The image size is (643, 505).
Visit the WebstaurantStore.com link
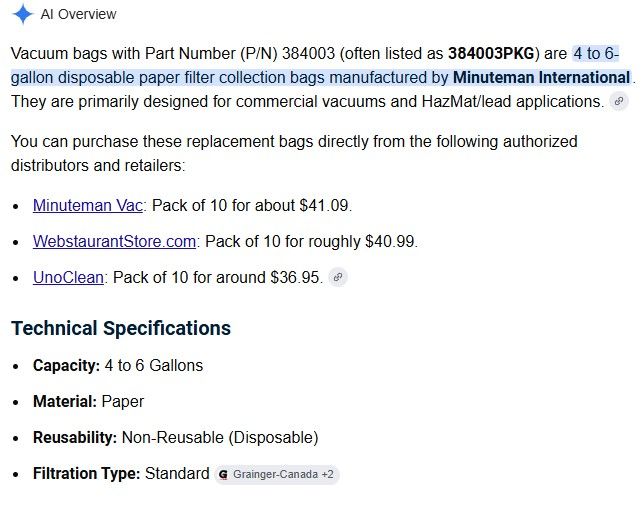coord(114,241)
